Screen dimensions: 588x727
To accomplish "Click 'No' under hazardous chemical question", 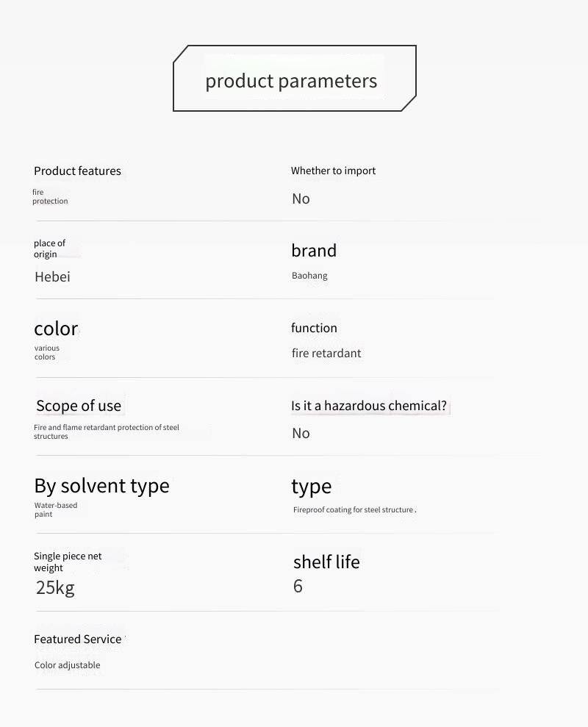I will click(301, 433).
